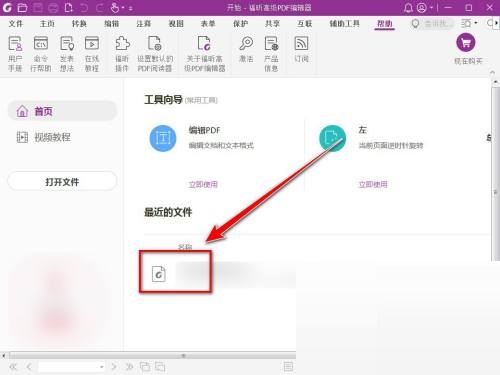Click the save icon in quick access toolbar

coord(38,7)
